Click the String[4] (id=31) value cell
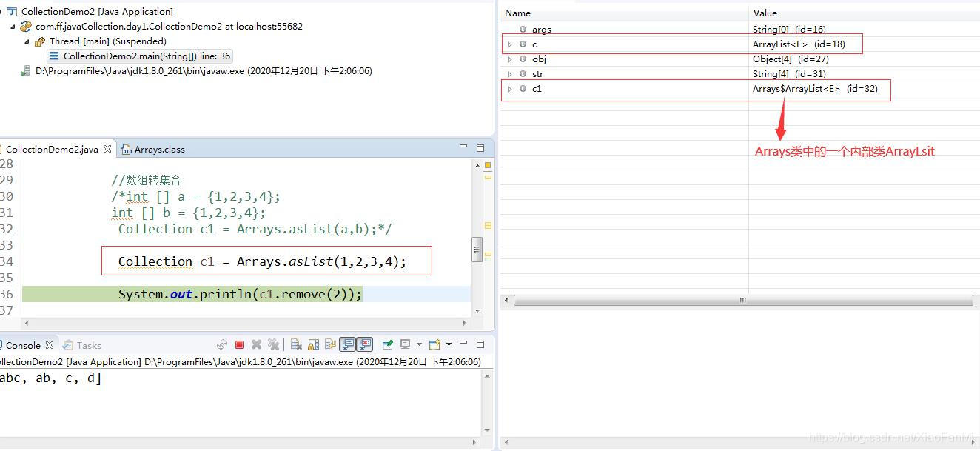The height and width of the screenshot is (451, 980). pos(789,74)
